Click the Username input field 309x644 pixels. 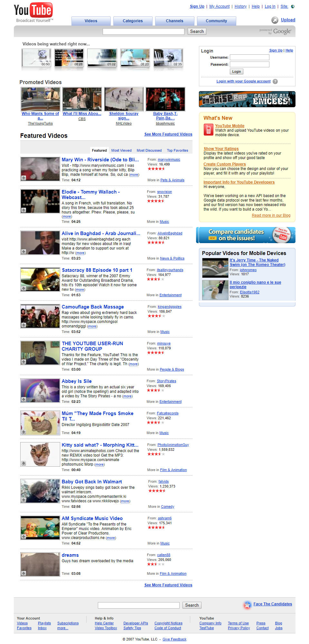tap(249, 57)
